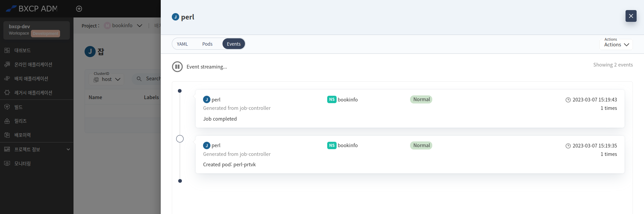
Task: Open the Actions dropdown
Action: click(x=616, y=44)
